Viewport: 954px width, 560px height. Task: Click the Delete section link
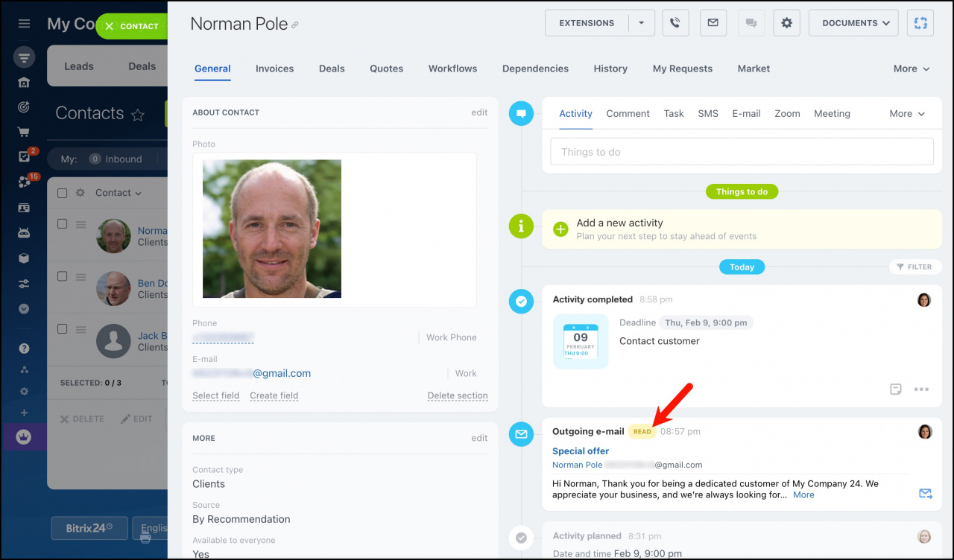click(x=458, y=395)
